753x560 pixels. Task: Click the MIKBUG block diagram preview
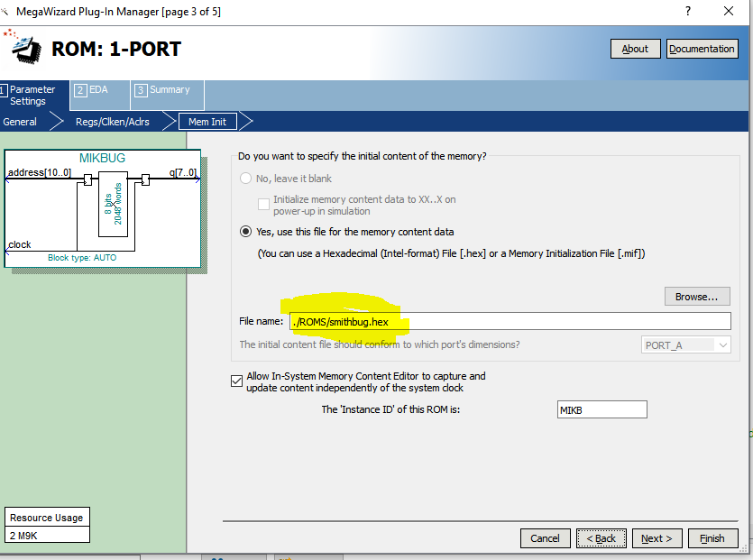102,208
